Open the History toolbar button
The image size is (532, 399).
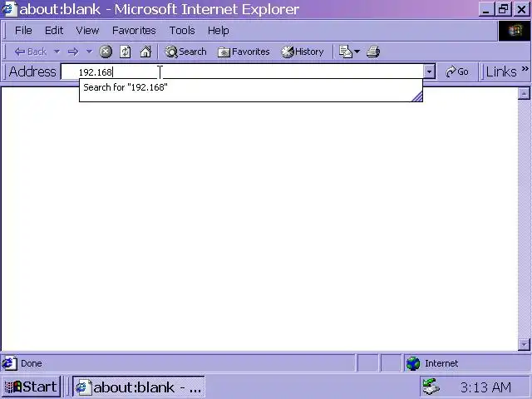pyautogui.click(x=302, y=52)
